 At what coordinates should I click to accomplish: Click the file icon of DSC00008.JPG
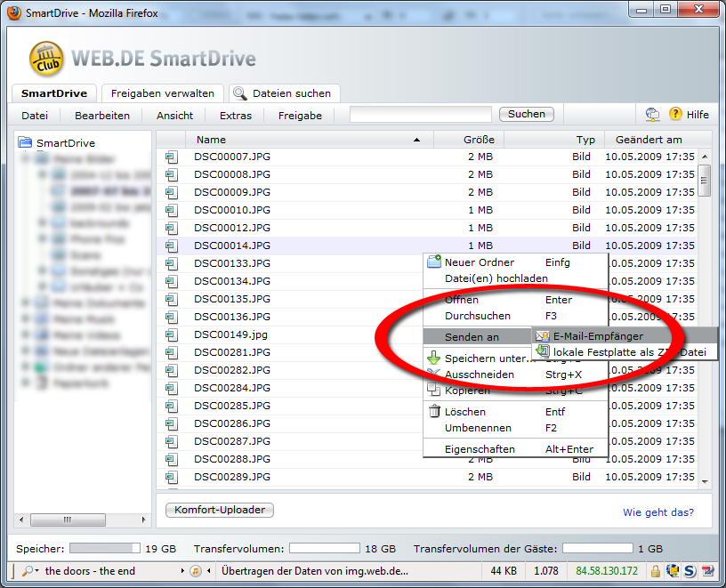(172, 175)
